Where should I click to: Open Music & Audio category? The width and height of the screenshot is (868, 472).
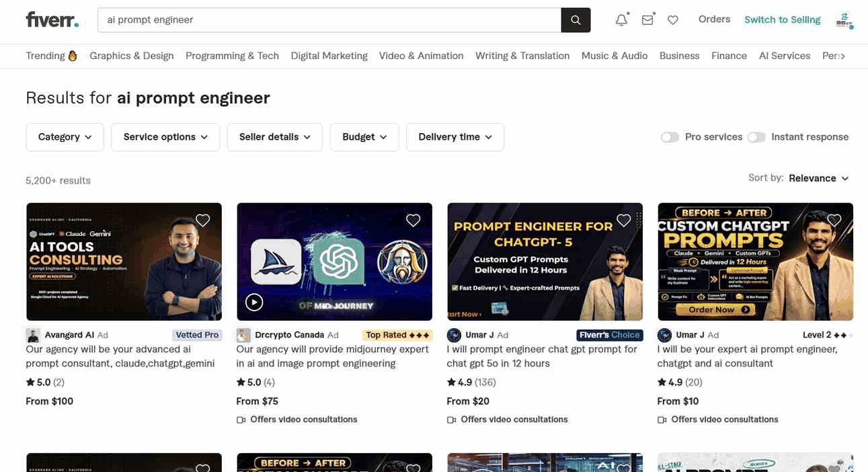(x=615, y=56)
